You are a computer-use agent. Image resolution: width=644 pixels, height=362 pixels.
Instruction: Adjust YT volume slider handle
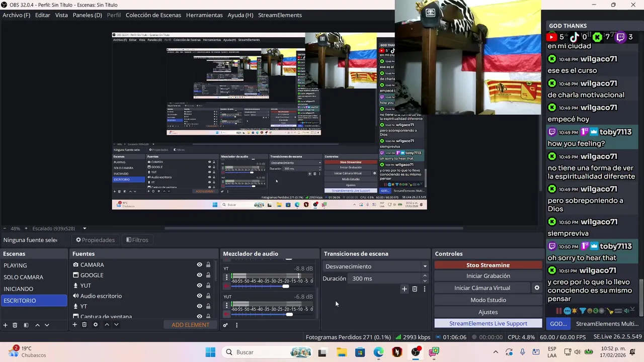click(x=286, y=286)
